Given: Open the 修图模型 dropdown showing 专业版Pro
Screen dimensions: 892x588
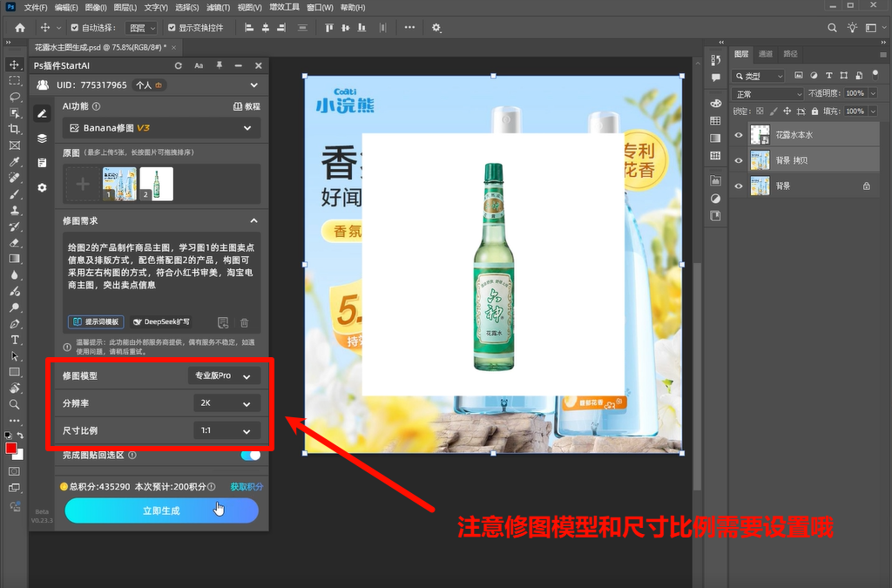Looking at the screenshot, I should pos(225,375).
